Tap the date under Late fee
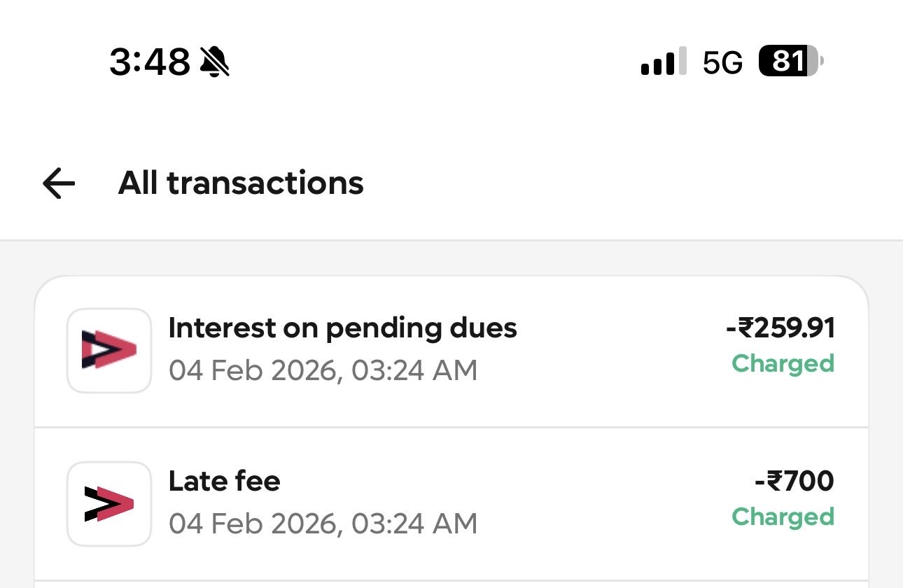The image size is (903, 588). point(323,524)
